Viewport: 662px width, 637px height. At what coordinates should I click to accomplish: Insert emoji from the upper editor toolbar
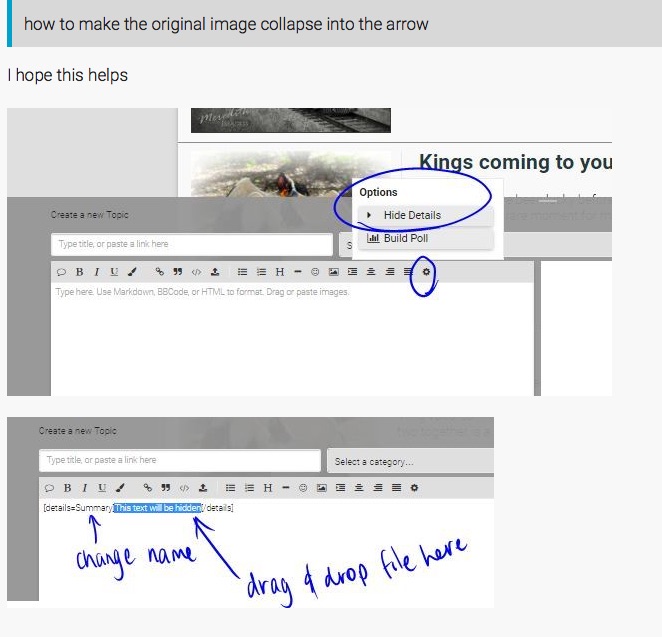click(x=315, y=272)
